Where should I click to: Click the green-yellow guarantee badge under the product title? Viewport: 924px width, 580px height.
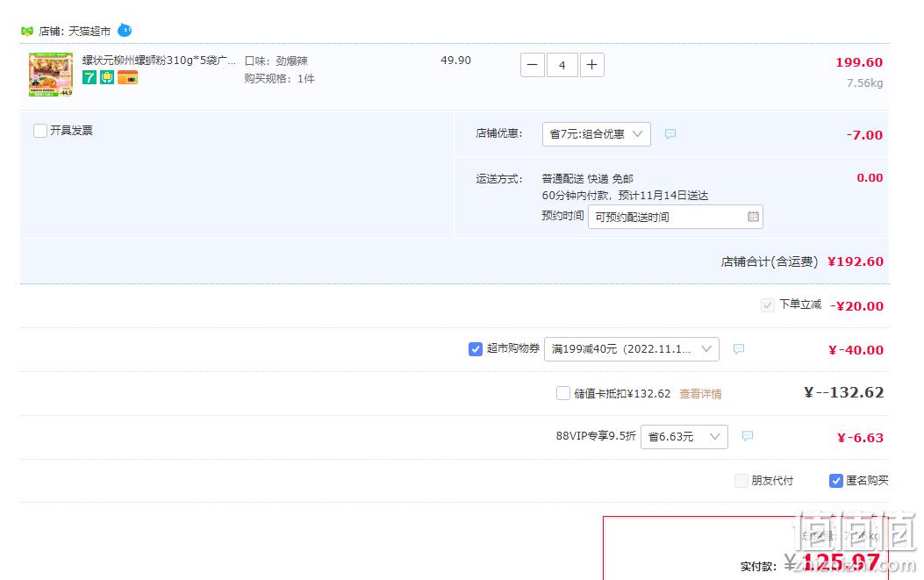click(107, 77)
